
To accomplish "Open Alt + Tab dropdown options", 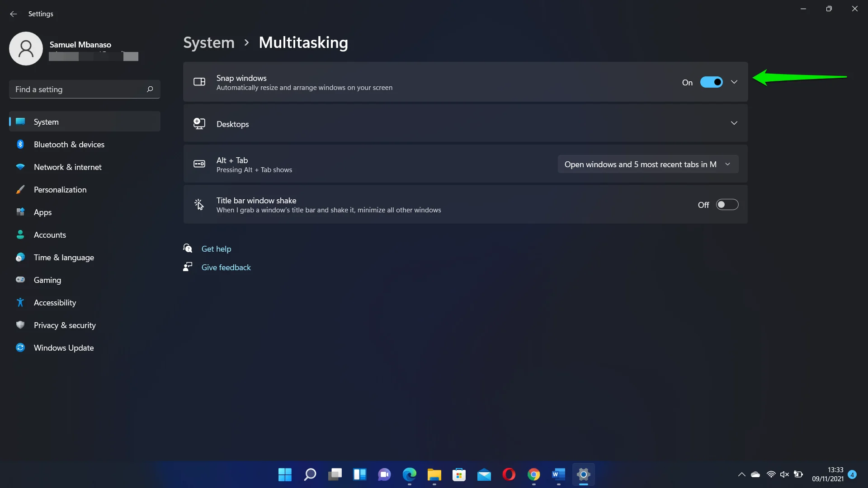I will [647, 164].
